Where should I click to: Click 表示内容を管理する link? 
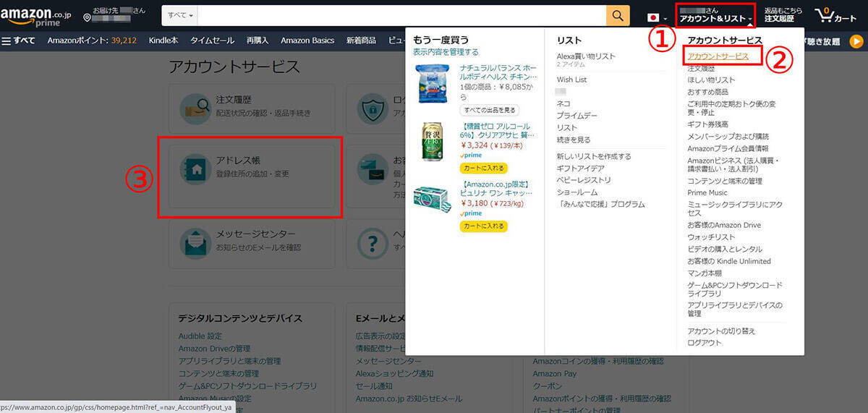[x=446, y=52]
